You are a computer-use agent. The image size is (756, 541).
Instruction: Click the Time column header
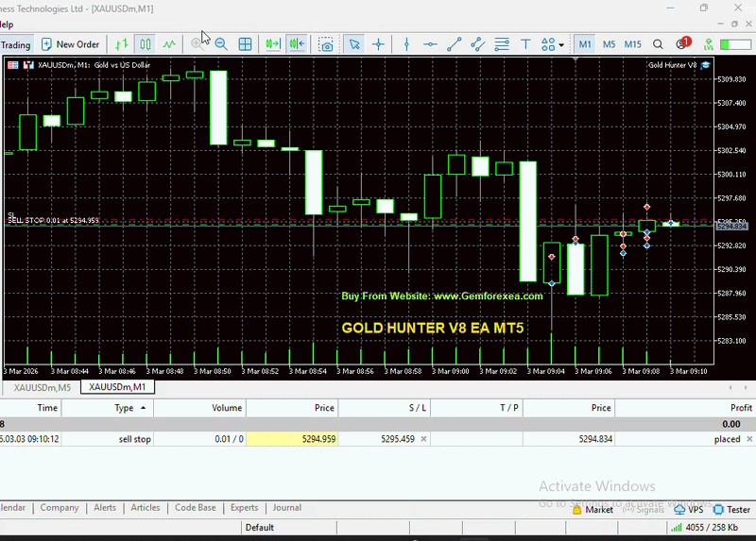pos(30,408)
